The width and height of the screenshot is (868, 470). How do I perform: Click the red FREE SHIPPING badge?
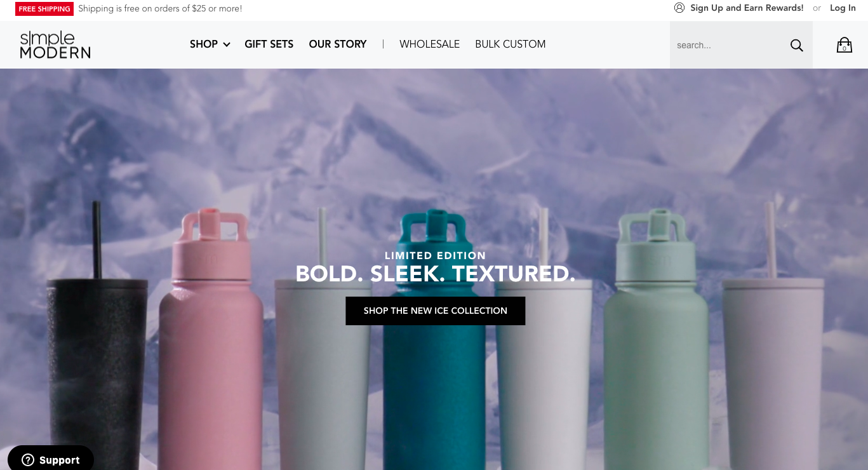(44, 9)
